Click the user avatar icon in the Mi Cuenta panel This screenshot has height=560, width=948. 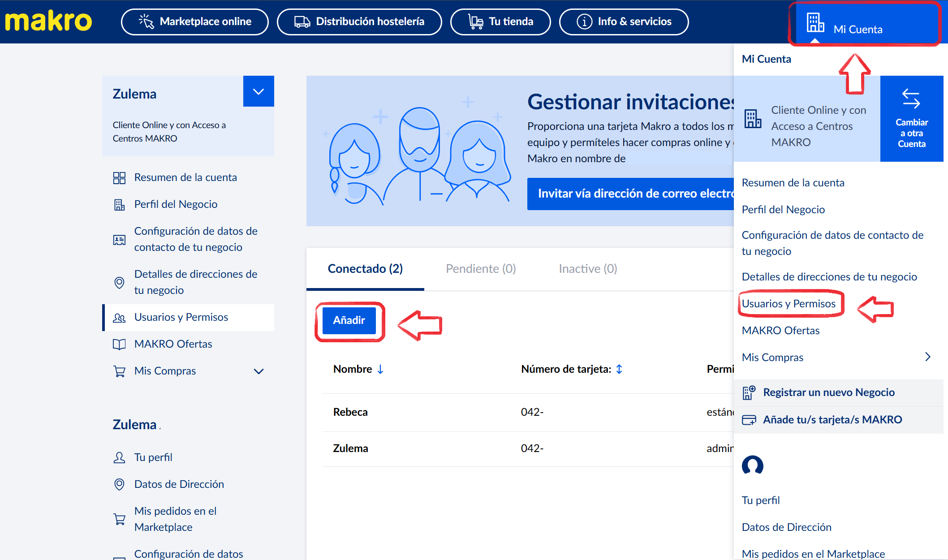(x=753, y=465)
